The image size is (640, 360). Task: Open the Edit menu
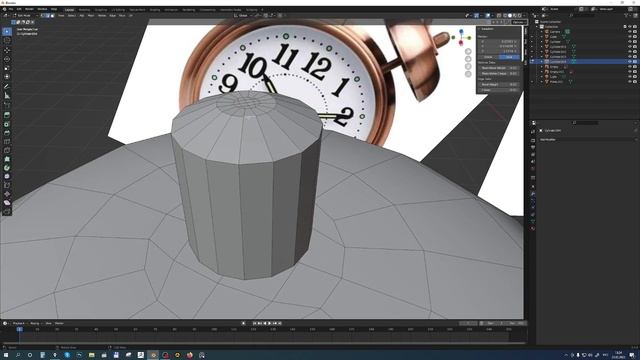[x=19, y=9]
